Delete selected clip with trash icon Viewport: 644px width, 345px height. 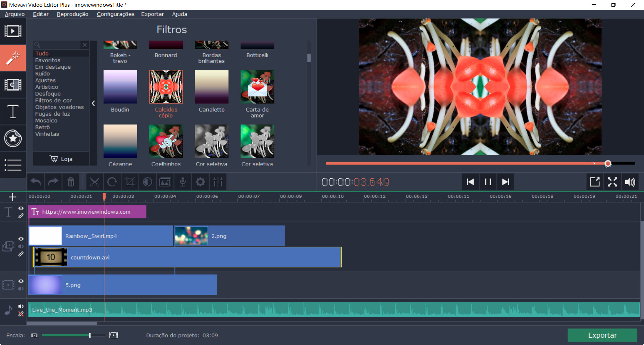pos(71,182)
